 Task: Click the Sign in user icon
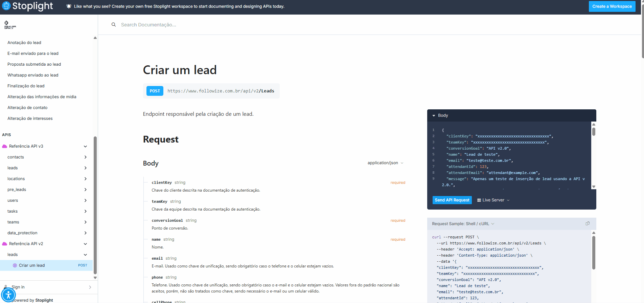coord(5,286)
